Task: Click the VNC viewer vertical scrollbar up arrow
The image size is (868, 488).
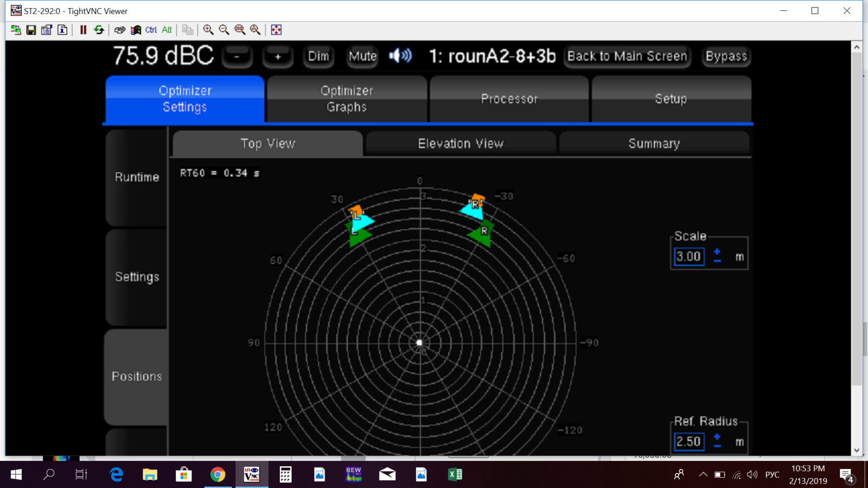Action: tap(857, 47)
